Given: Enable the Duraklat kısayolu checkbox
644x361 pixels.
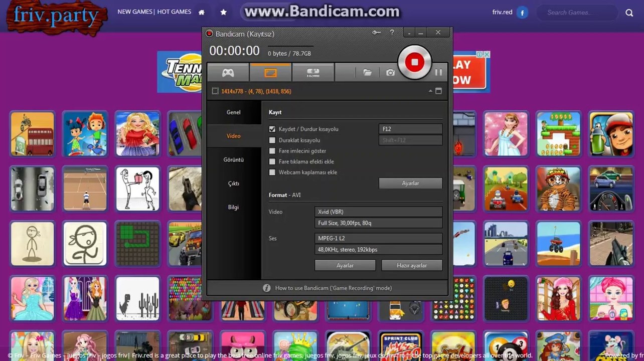Looking at the screenshot, I should (x=272, y=140).
